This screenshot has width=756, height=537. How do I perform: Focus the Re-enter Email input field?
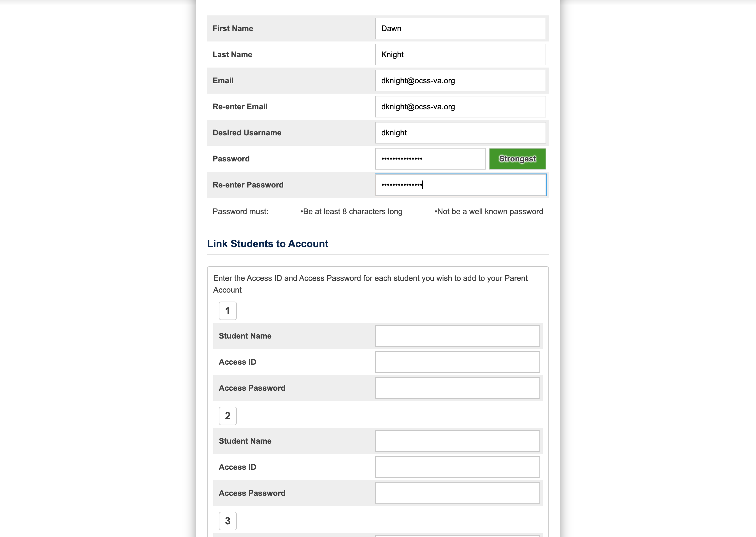coord(460,107)
